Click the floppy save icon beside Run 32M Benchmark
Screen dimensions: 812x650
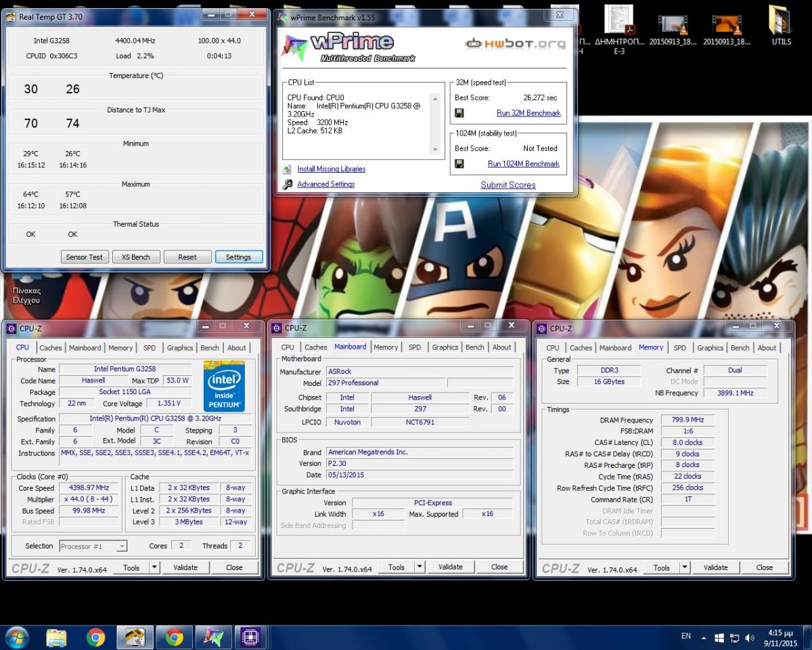tap(459, 113)
